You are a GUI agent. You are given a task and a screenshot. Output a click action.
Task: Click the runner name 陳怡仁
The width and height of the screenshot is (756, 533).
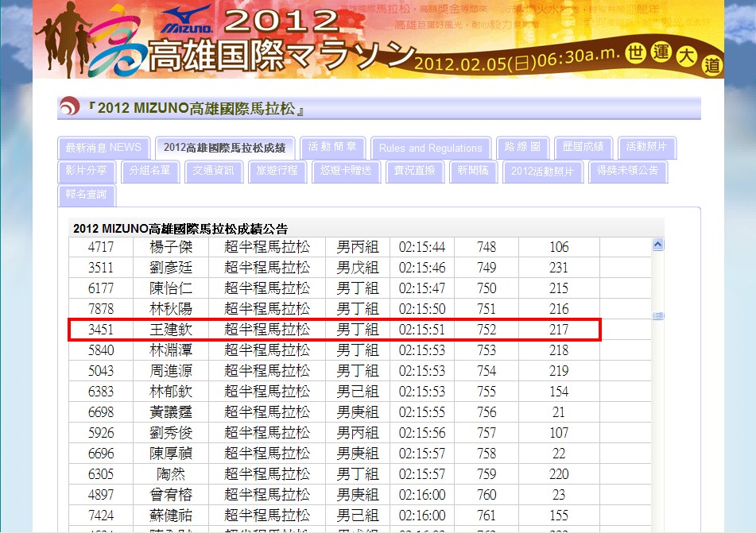171,288
